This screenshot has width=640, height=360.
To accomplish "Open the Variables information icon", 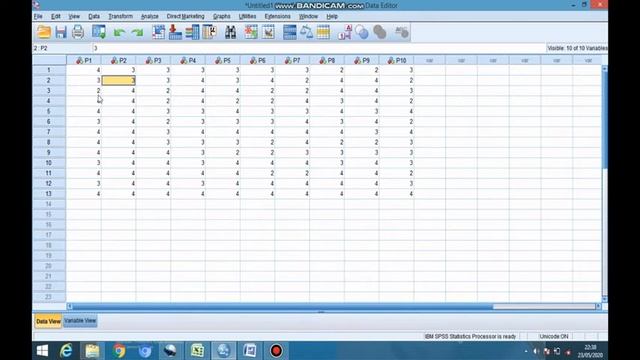I will coord(192,32).
